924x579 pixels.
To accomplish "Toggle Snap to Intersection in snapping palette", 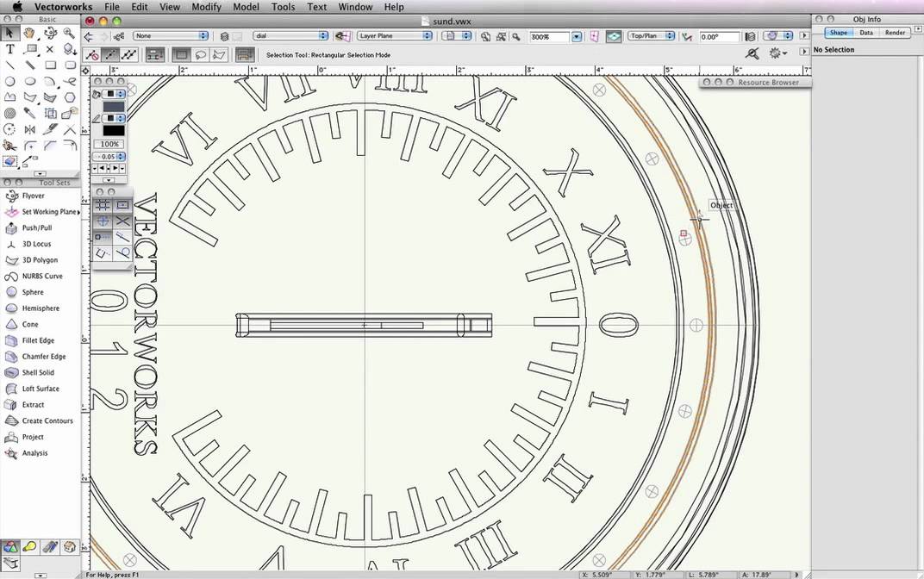I will pos(122,221).
